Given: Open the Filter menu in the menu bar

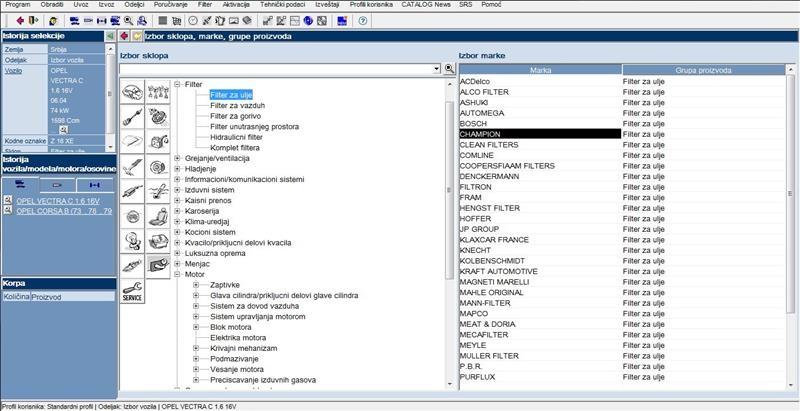Looking at the screenshot, I should [205, 5].
